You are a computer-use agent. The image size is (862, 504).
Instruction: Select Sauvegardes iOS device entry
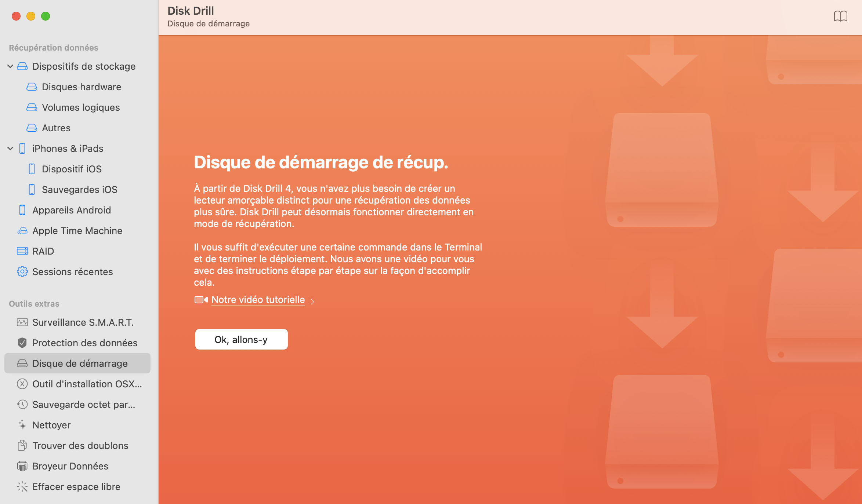coord(79,189)
